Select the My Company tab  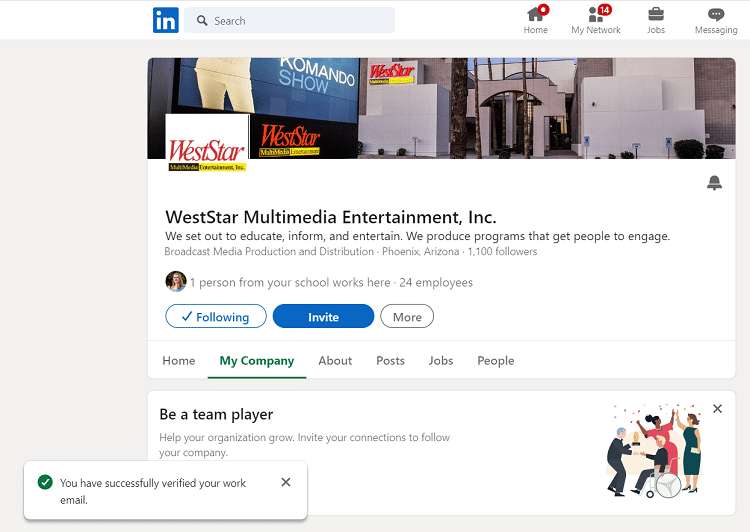point(257,361)
